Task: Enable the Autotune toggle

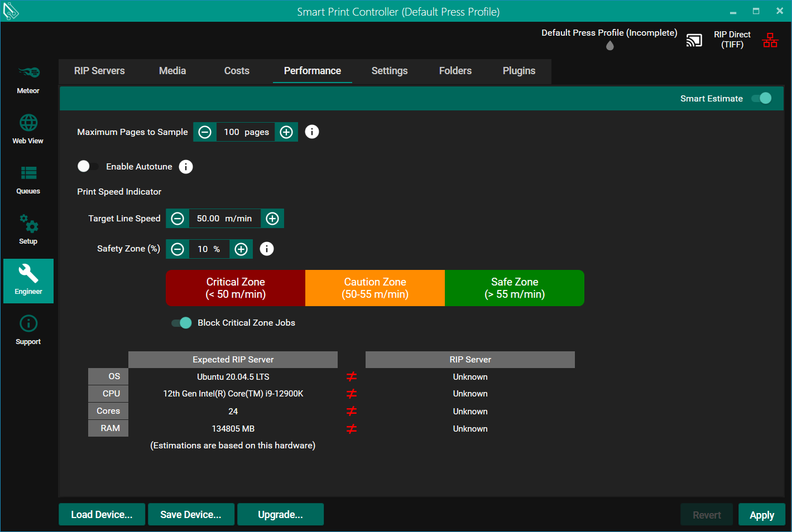Action: click(88, 166)
